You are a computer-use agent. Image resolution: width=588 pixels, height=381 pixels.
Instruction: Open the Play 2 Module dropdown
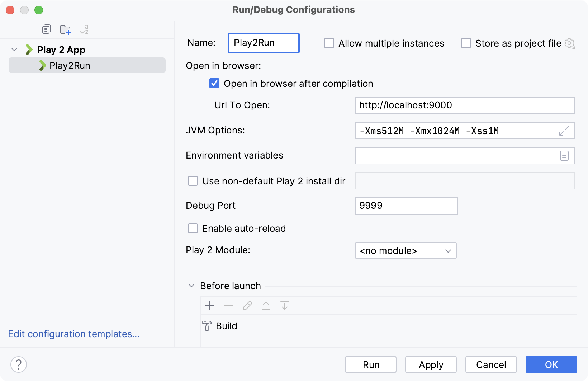pyautogui.click(x=406, y=250)
